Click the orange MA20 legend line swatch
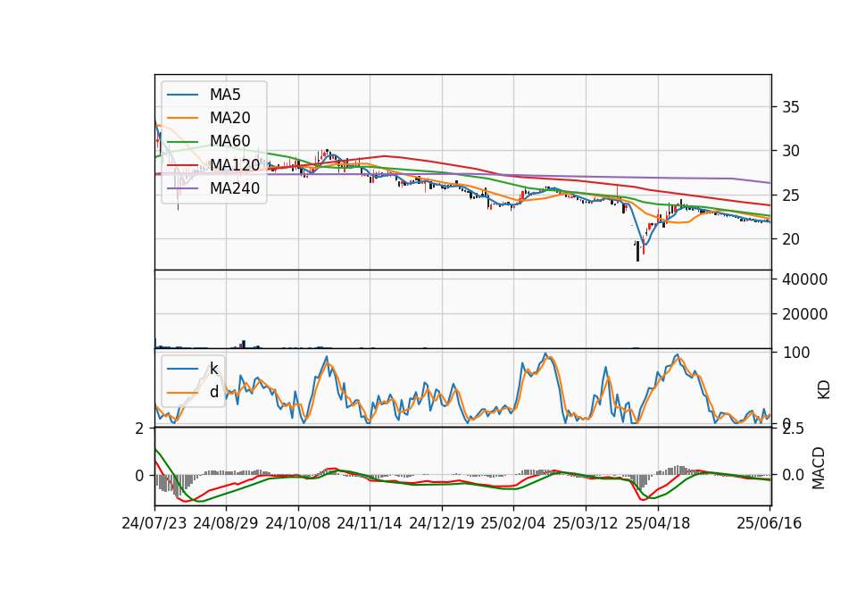This screenshot has width=857, height=616. coord(182,118)
